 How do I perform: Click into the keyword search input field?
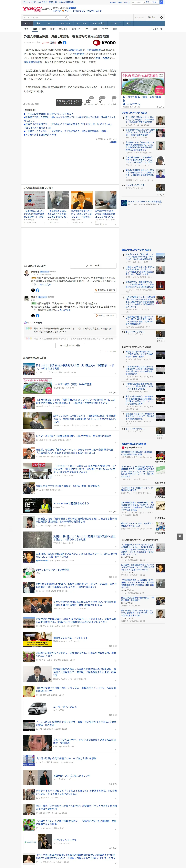coord(44,18)
